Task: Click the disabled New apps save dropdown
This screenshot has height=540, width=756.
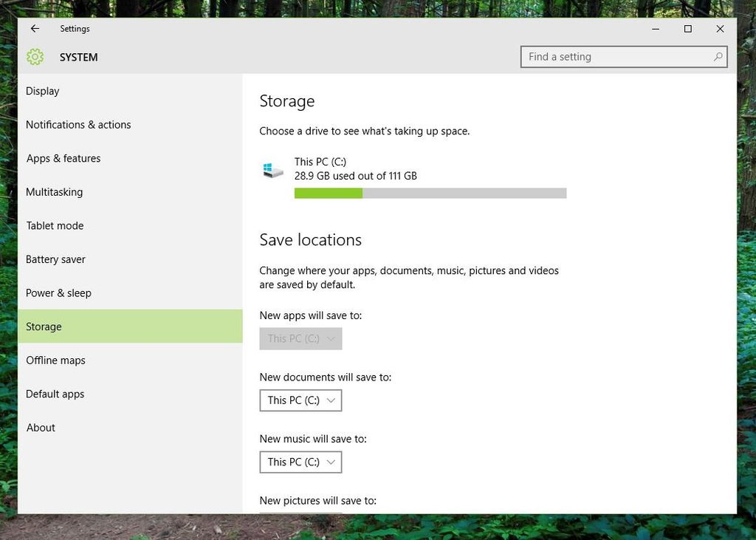Action: [x=300, y=338]
